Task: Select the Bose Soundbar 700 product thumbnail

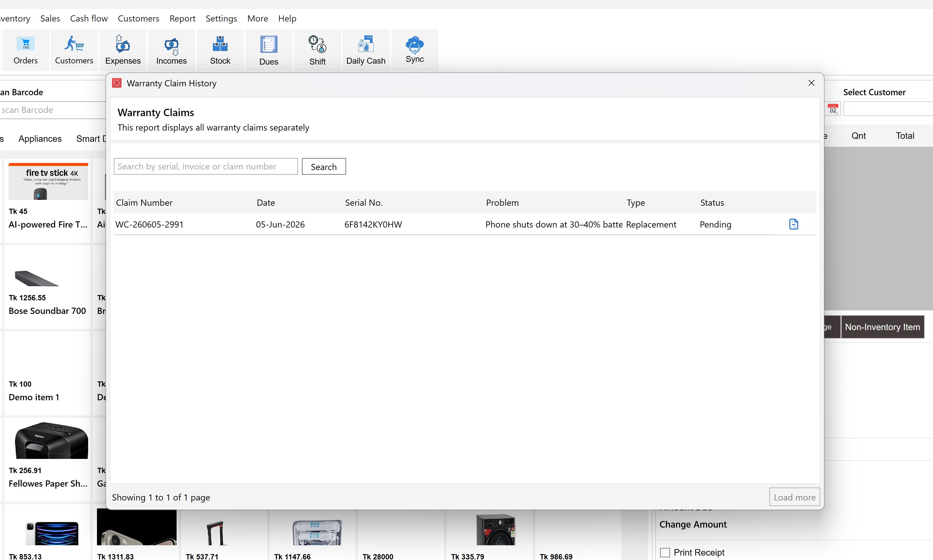Action: [x=37, y=278]
